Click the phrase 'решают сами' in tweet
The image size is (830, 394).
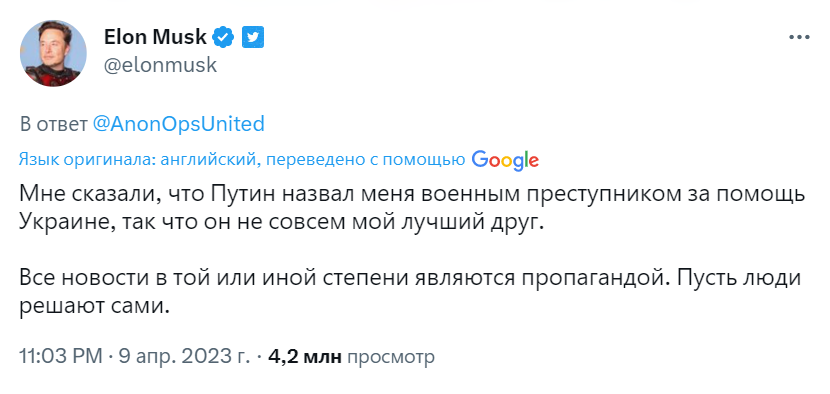tap(94, 306)
